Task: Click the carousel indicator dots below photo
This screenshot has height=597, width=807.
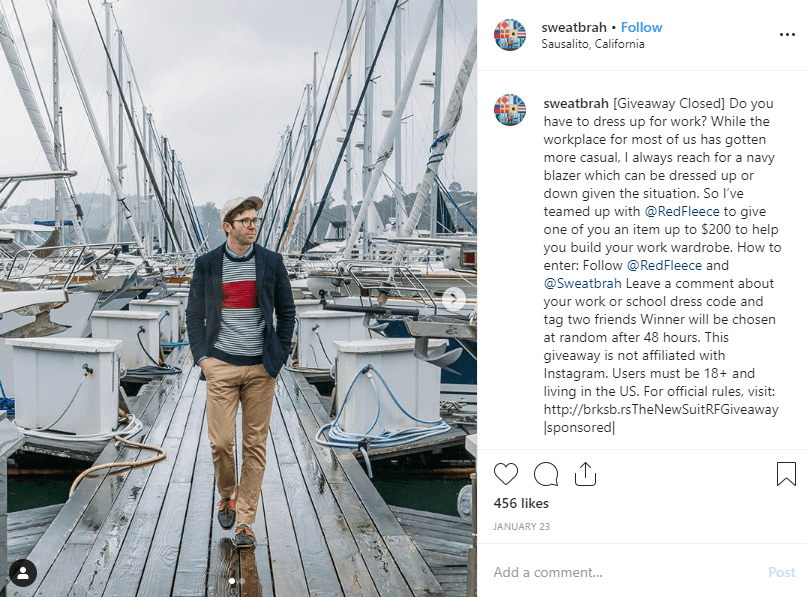Action: pyautogui.click(x=238, y=580)
